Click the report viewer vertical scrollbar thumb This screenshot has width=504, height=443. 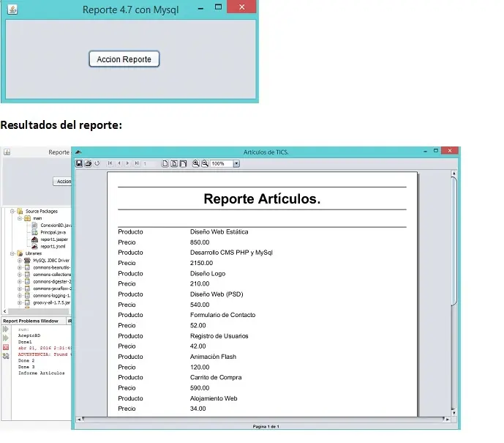(x=454, y=241)
